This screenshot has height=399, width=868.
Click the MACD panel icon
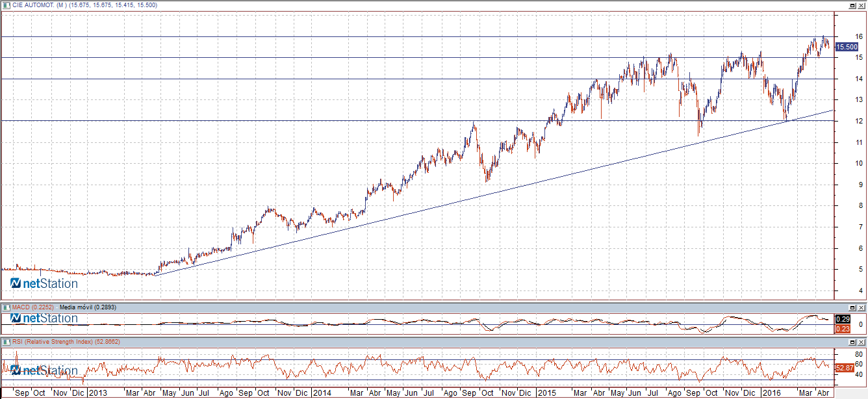coord(6,307)
